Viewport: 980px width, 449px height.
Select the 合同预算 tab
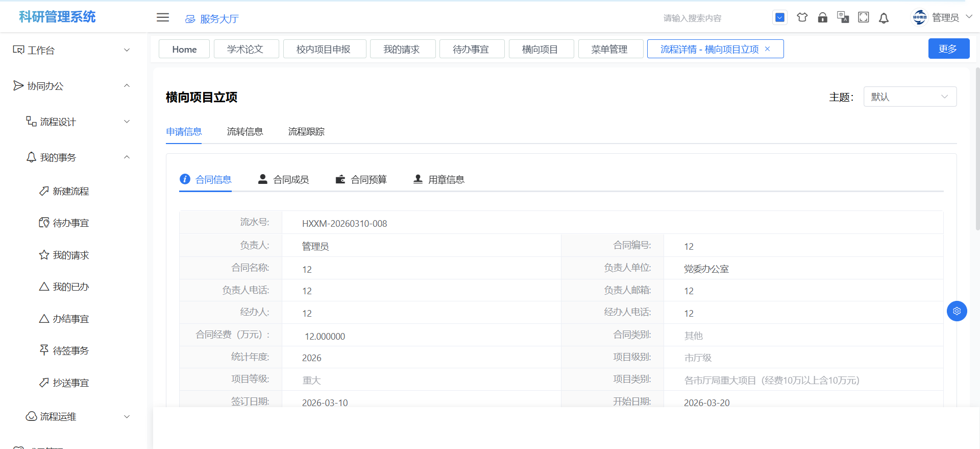pos(361,179)
